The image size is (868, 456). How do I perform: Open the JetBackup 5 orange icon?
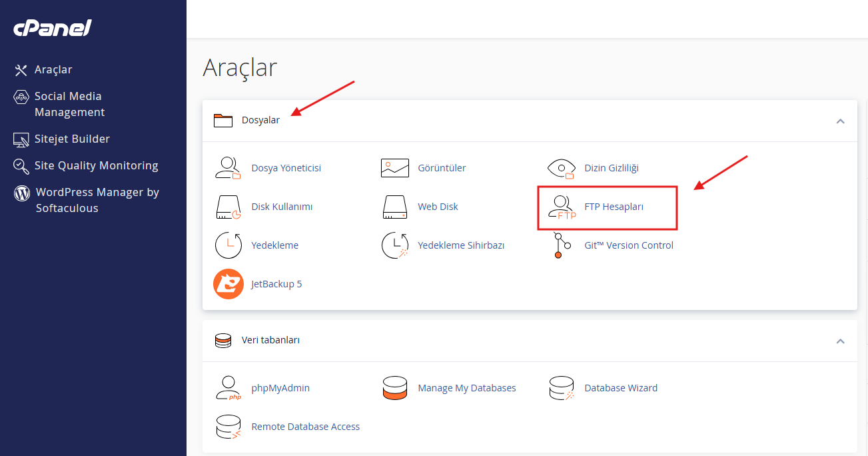(x=228, y=284)
